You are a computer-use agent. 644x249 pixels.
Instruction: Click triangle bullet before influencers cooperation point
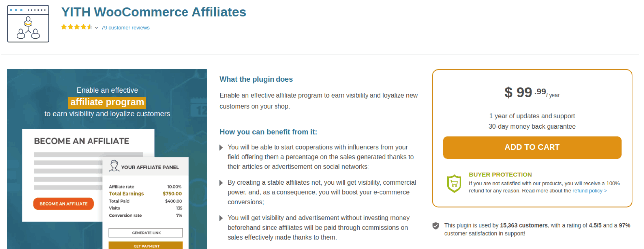click(221, 148)
